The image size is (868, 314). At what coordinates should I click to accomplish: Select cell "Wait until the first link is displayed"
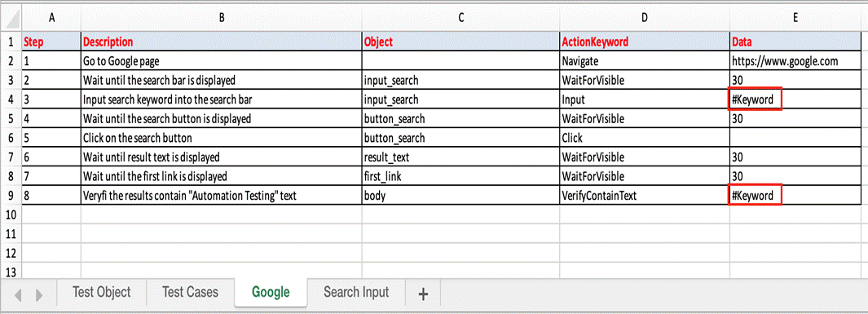[222, 176]
